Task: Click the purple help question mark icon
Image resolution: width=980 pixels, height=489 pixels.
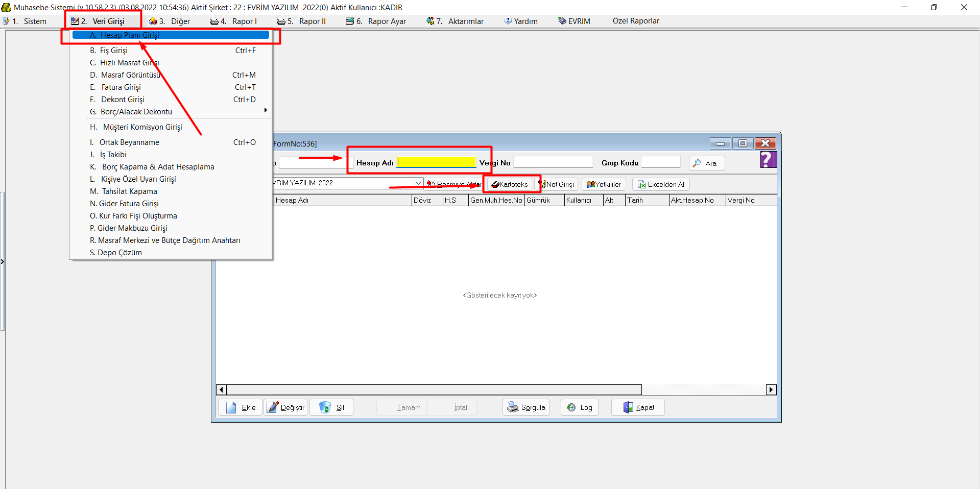Action: coord(768,160)
